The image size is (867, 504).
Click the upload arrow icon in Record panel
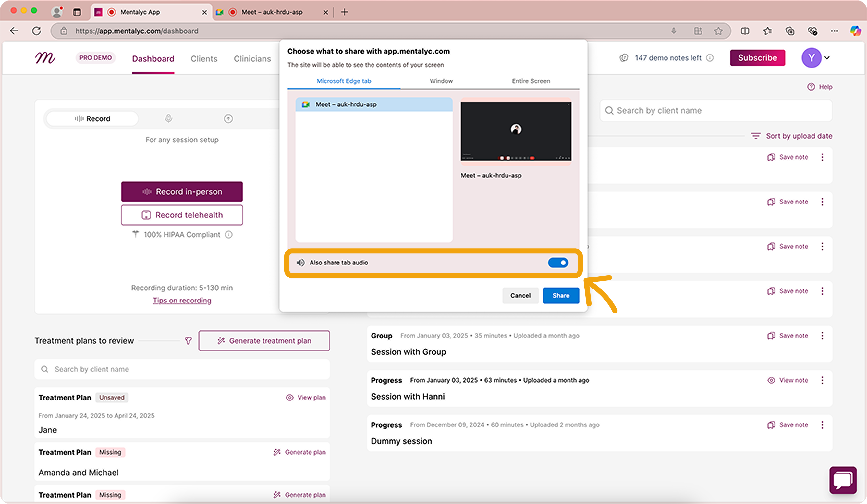click(x=228, y=119)
